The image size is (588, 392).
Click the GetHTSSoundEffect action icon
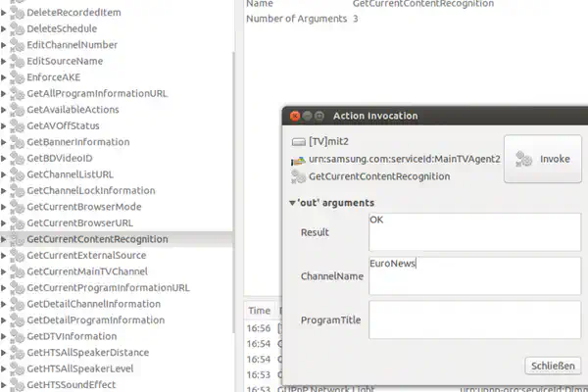click(17, 384)
